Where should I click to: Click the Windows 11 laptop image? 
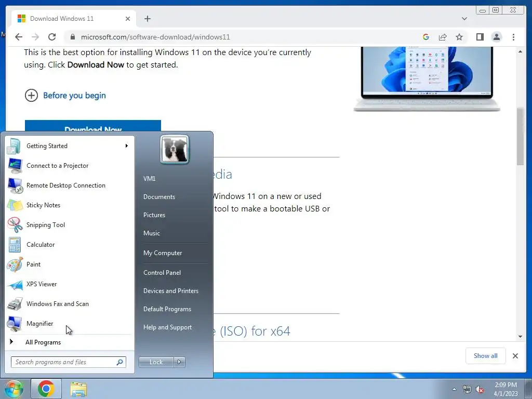[x=427, y=79]
